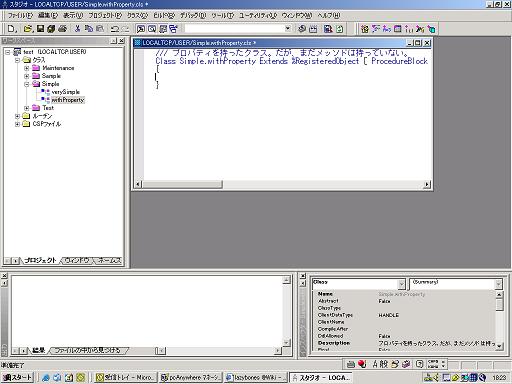Click the Cut scissors icon
Image resolution: width=512 pixels, height=384 pixels.
pos(77,29)
